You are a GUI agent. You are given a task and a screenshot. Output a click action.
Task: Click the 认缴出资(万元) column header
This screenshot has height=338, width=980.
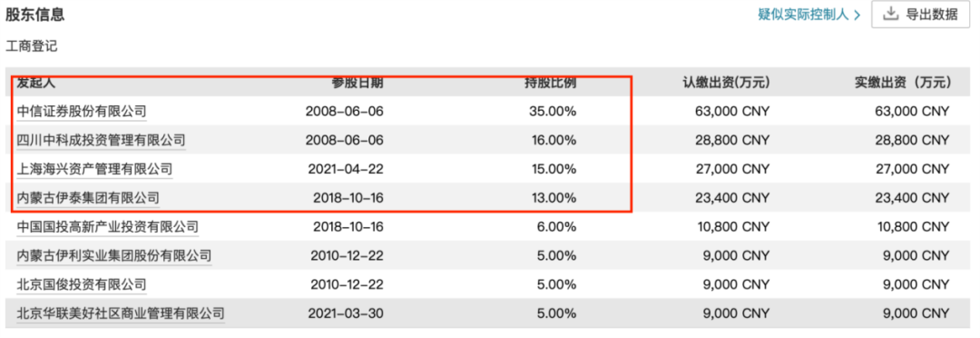[726, 83]
